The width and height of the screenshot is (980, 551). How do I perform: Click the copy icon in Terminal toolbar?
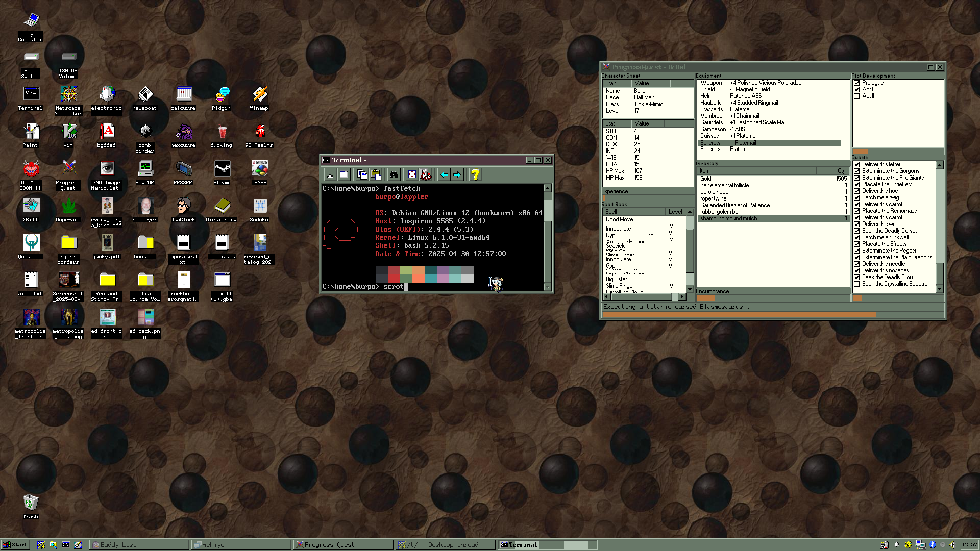click(x=362, y=175)
